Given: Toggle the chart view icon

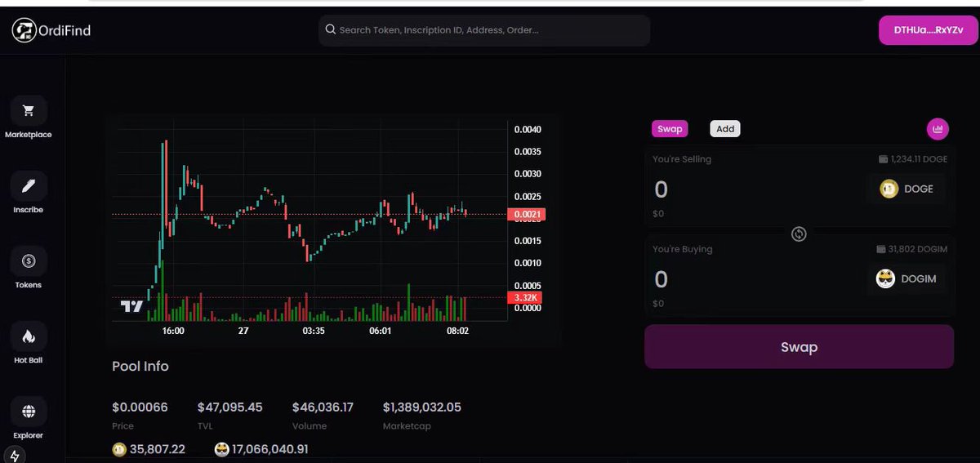Looking at the screenshot, I should pos(938,129).
